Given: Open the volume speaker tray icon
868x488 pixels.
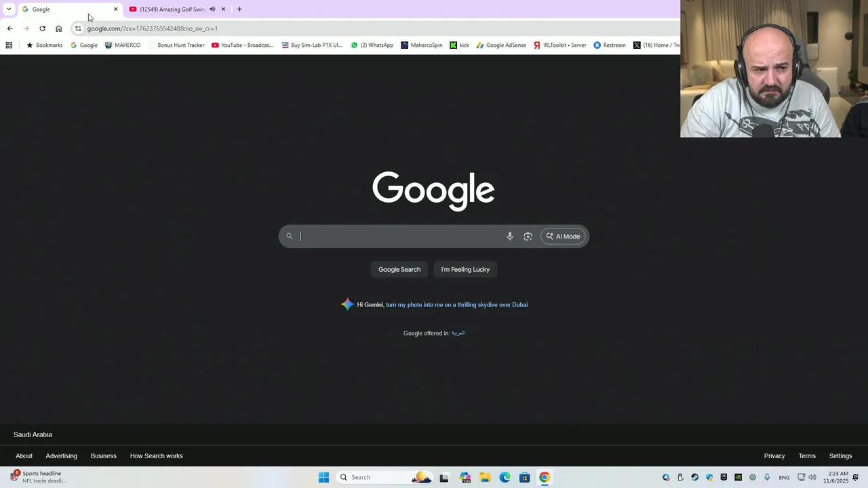Looking at the screenshot, I should point(812,477).
